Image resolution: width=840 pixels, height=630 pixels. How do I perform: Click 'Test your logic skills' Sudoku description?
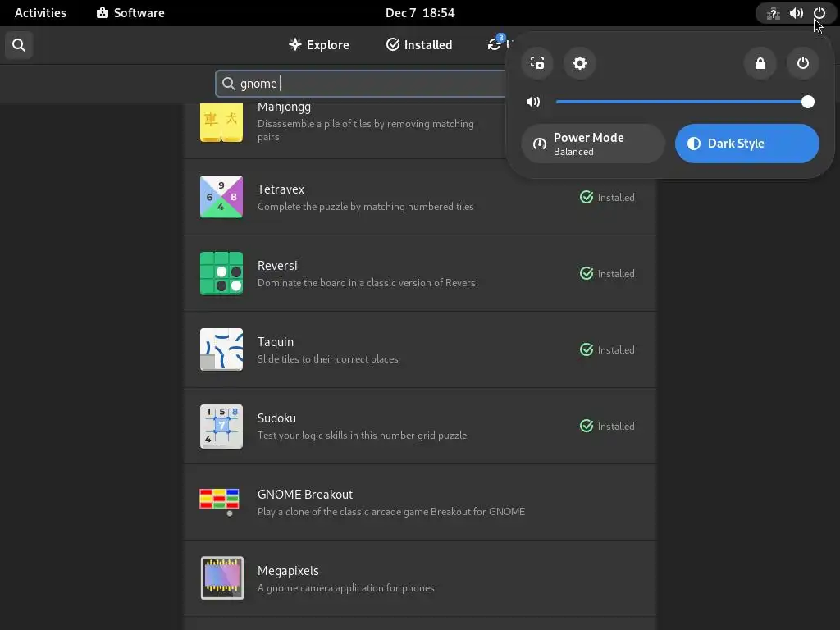coord(362,435)
